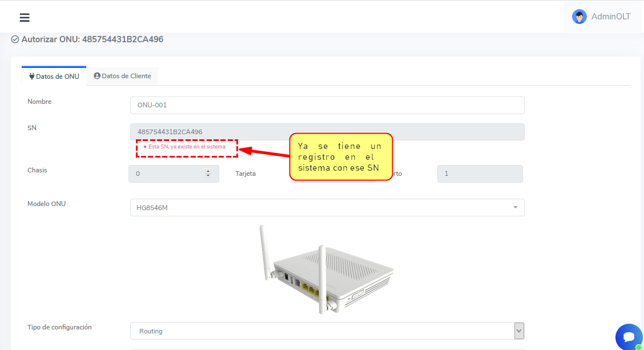
Task: Open the HG8546M model selection box
Action: point(320,207)
